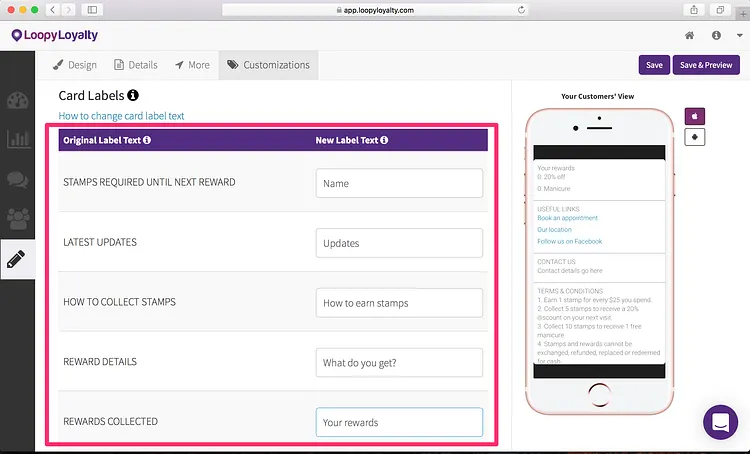
Task: Click Our location link in phone preview
Action: point(554,229)
